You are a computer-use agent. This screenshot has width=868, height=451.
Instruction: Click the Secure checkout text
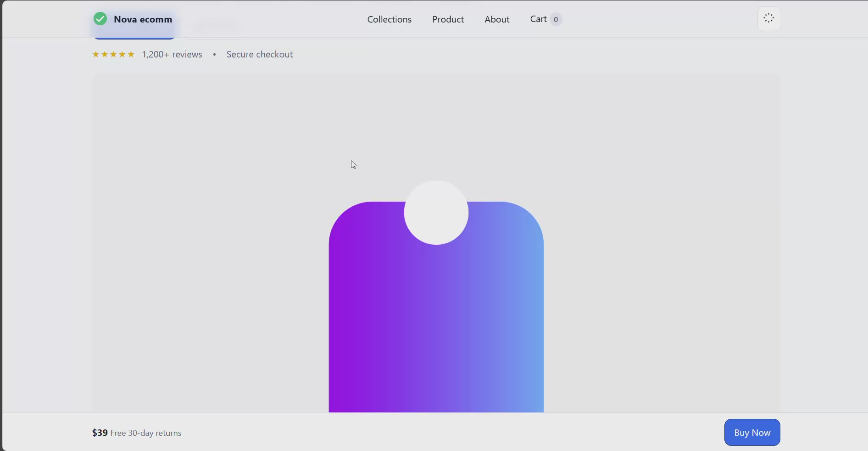[260, 54]
